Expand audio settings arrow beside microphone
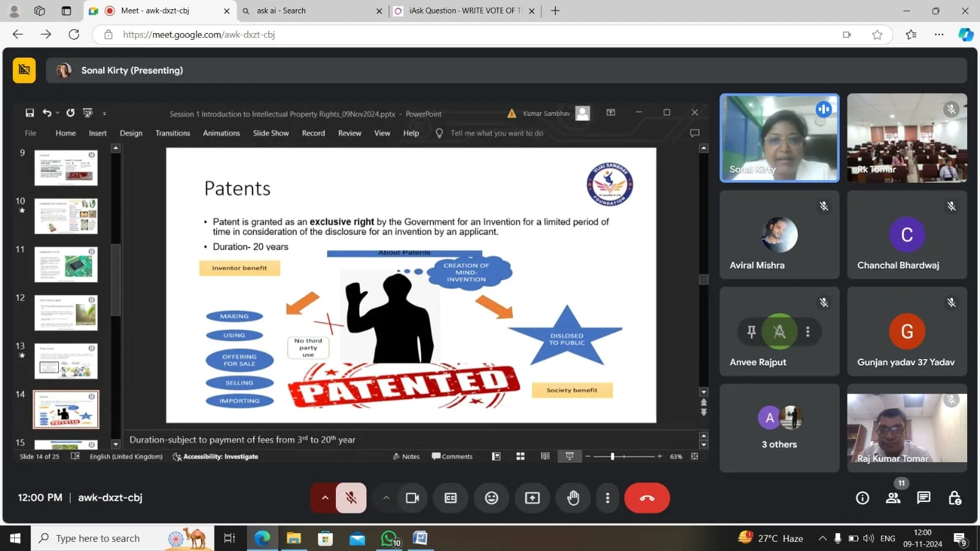The image size is (980, 551). pos(325,498)
